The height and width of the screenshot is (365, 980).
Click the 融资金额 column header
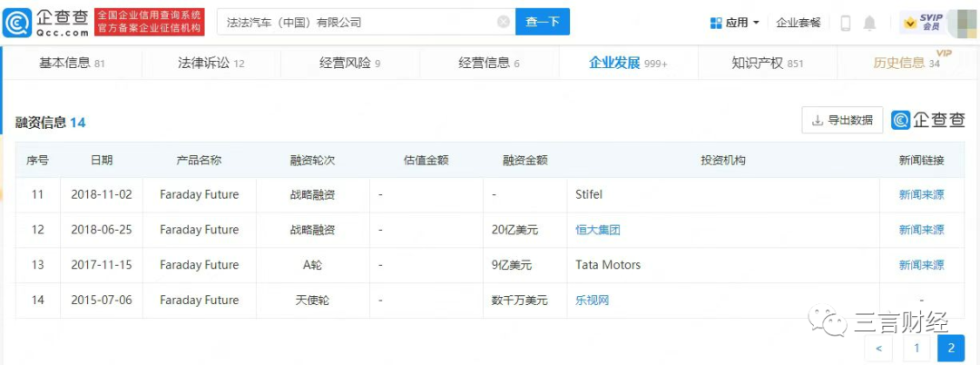525,160
